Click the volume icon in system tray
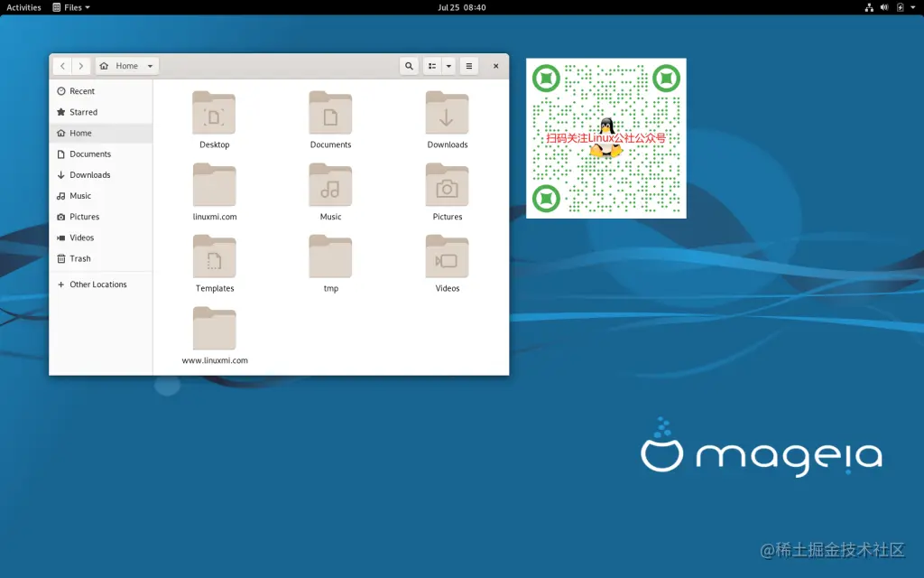 click(884, 7)
